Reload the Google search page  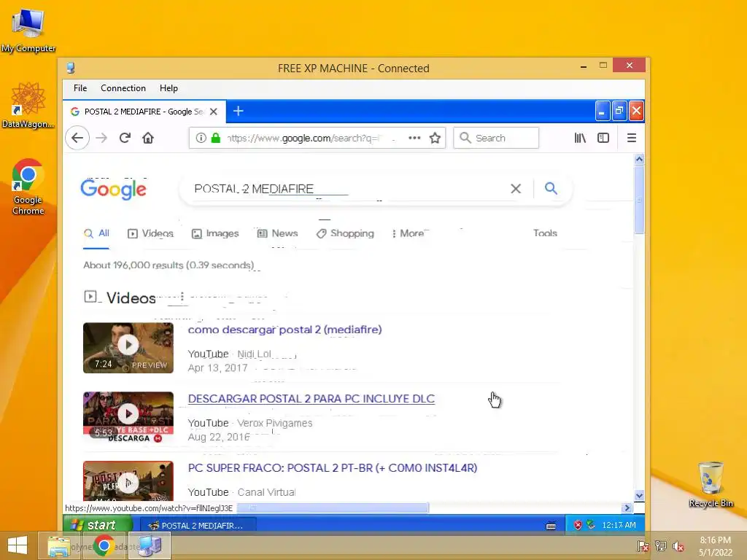(x=125, y=138)
